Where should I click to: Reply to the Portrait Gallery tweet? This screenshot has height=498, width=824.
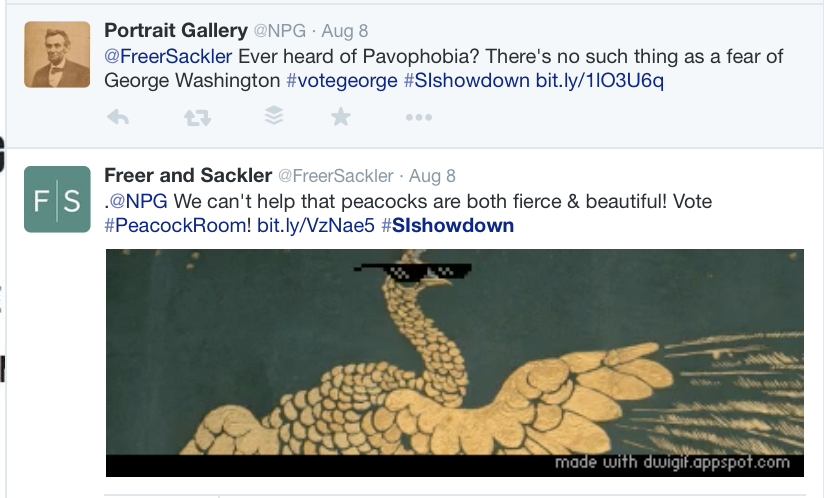[x=118, y=118]
